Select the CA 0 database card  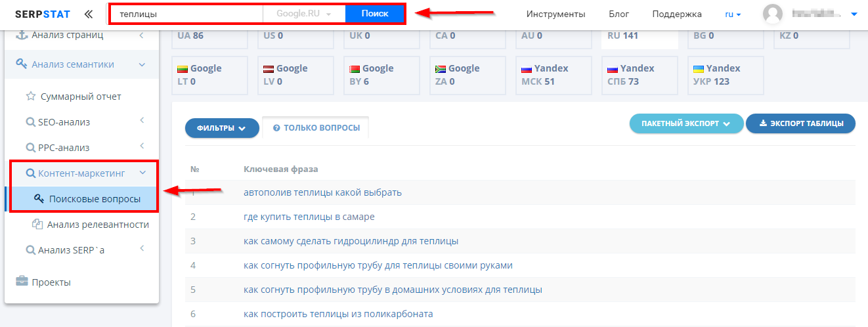tap(467, 38)
